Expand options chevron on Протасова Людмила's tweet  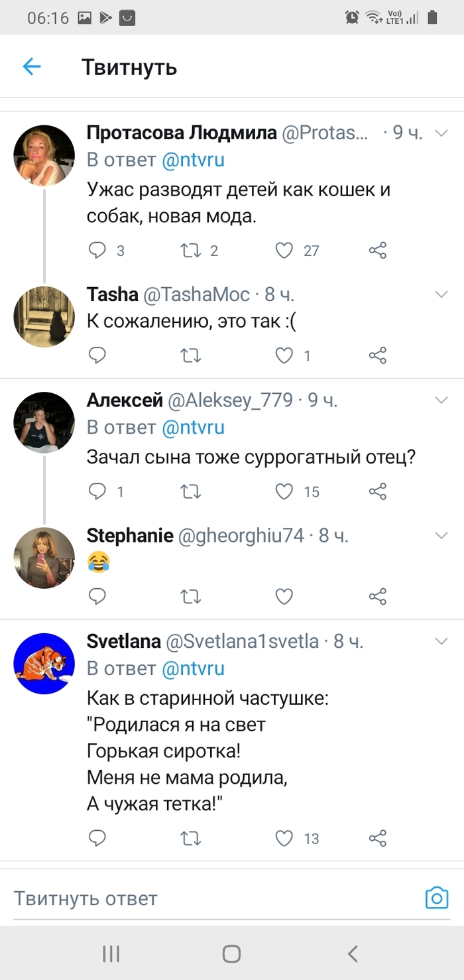tap(441, 133)
